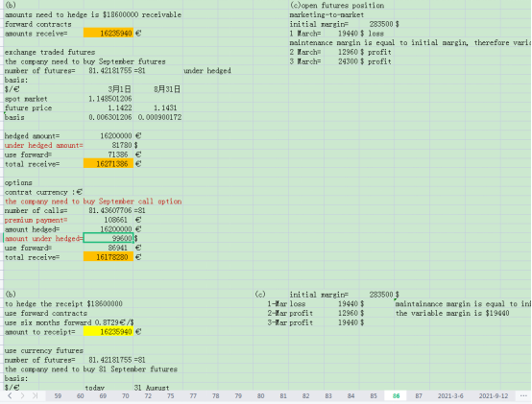
Task: Select number of calls value 81.43607706
Action: tap(109, 211)
